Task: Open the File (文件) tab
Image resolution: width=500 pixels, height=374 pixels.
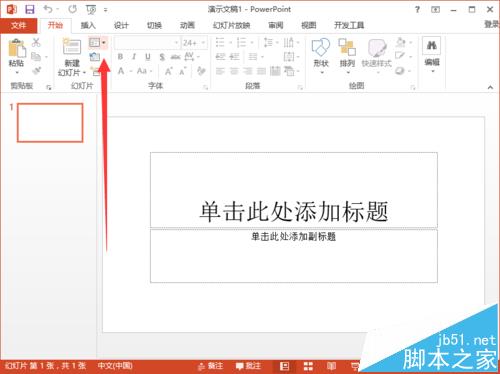Action: 19,25
